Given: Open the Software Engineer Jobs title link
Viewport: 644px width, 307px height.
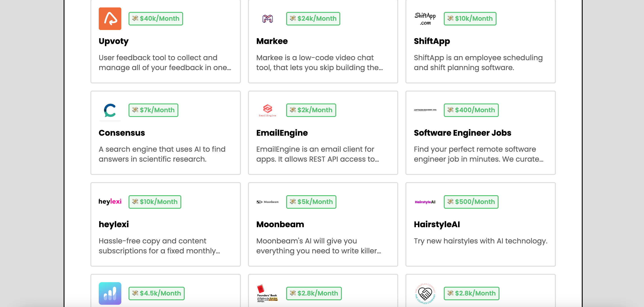Looking at the screenshot, I should click(462, 133).
